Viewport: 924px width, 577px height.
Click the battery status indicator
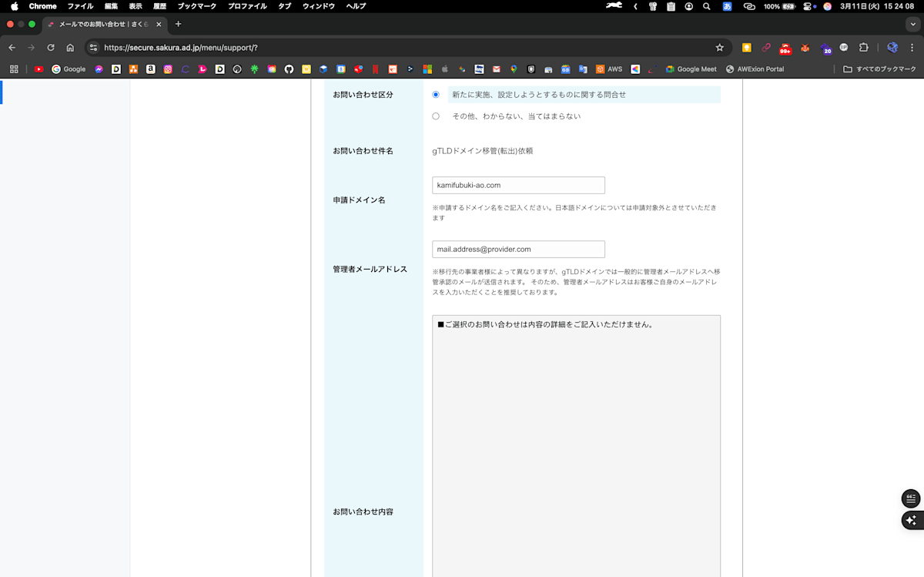779,6
